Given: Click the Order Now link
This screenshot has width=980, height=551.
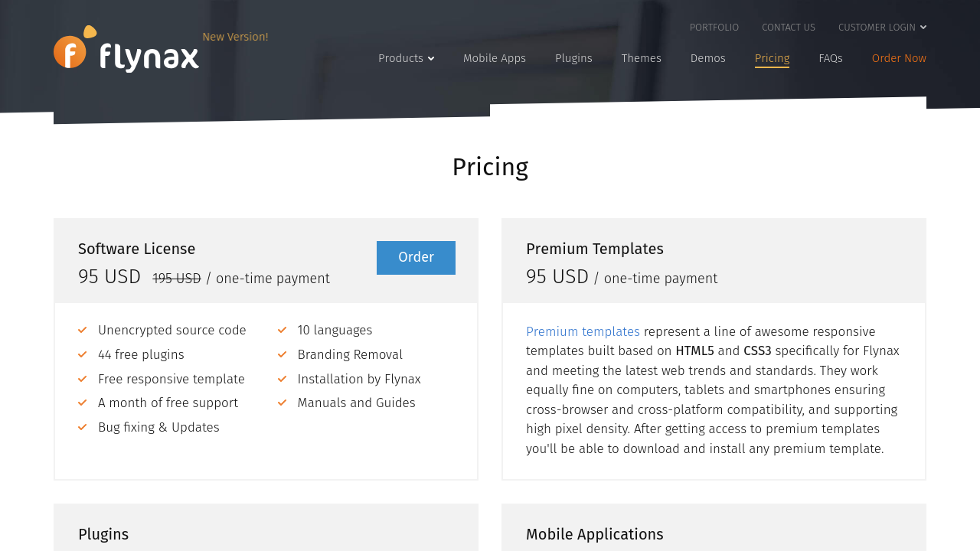Looking at the screenshot, I should point(899,59).
